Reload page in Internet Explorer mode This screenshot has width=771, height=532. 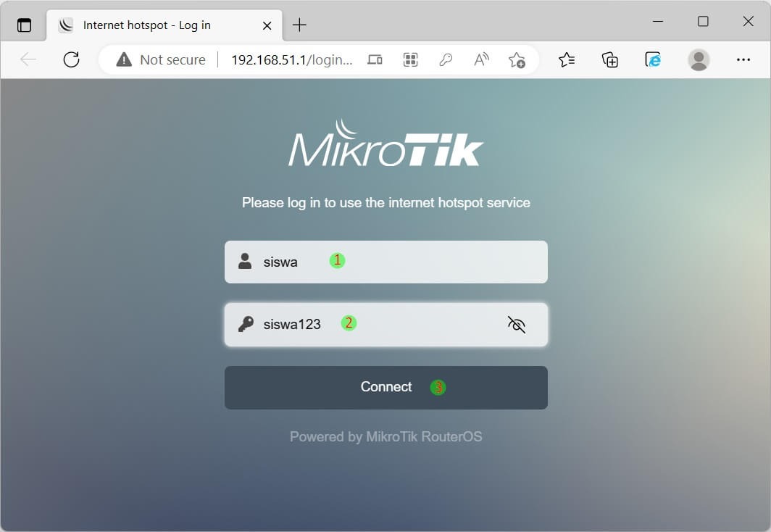[x=654, y=59]
